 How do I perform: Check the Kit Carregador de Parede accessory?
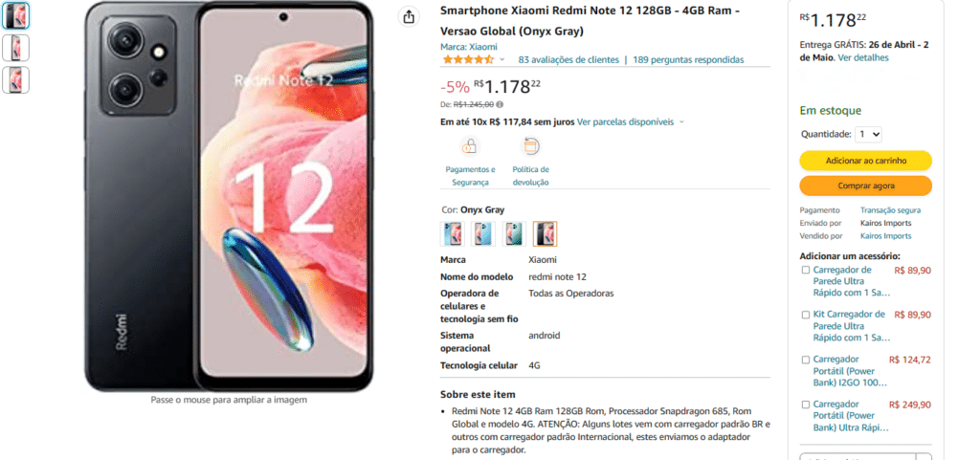coord(806,316)
